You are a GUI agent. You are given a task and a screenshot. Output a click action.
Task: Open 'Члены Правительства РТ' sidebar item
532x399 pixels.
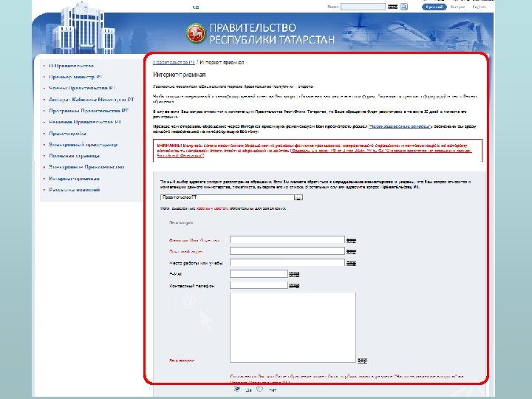(82, 88)
